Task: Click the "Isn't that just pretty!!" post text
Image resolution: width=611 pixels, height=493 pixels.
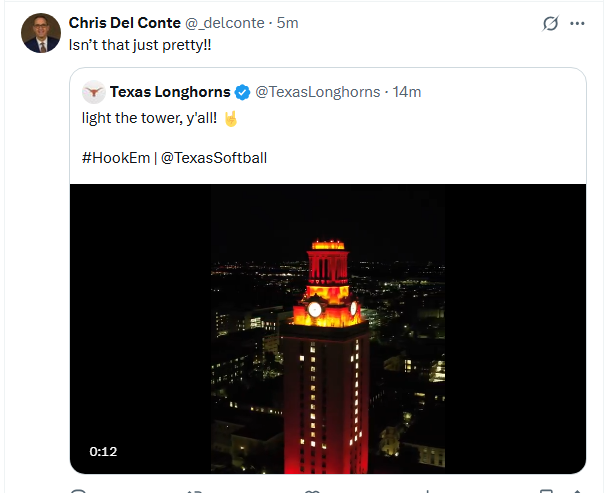Action: [x=140, y=45]
